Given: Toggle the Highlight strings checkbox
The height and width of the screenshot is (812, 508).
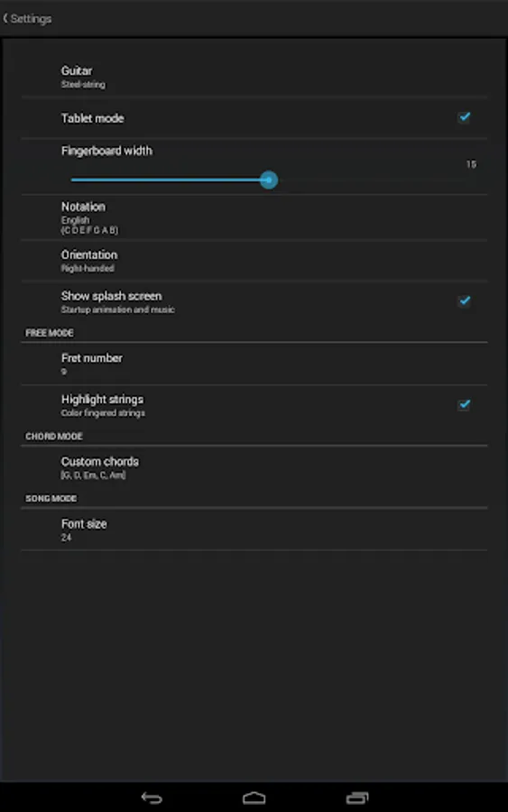Looking at the screenshot, I should (465, 404).
